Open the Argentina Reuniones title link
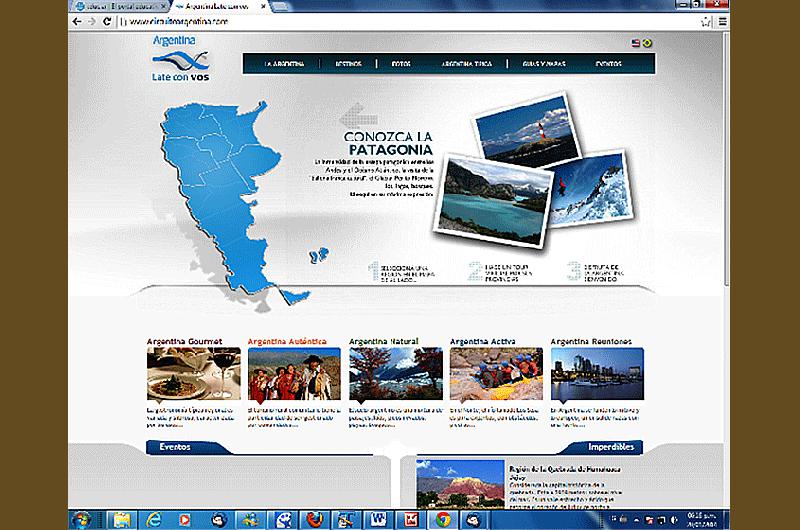 (x=591, y=341)
